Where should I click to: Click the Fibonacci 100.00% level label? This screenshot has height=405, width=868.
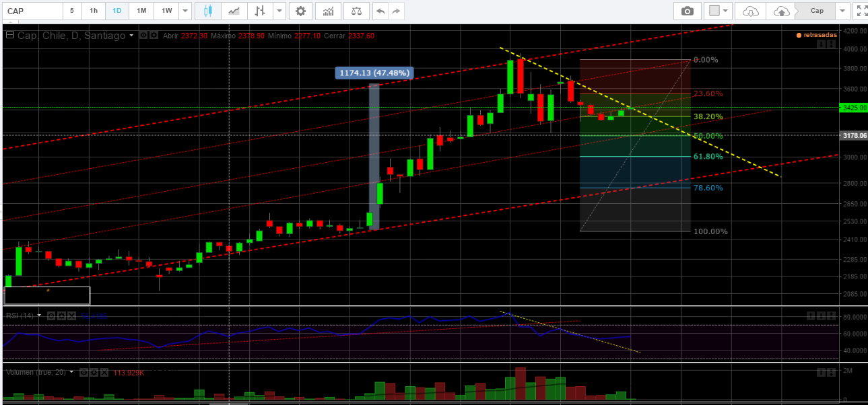click(710, 231)
